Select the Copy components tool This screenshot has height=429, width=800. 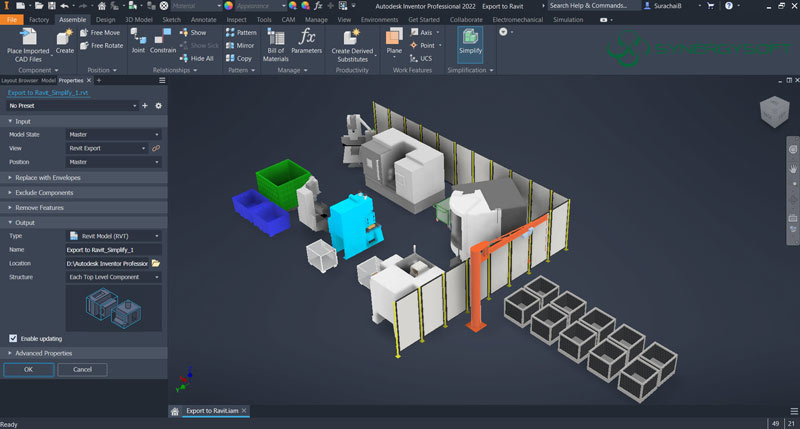coord(239,59)
